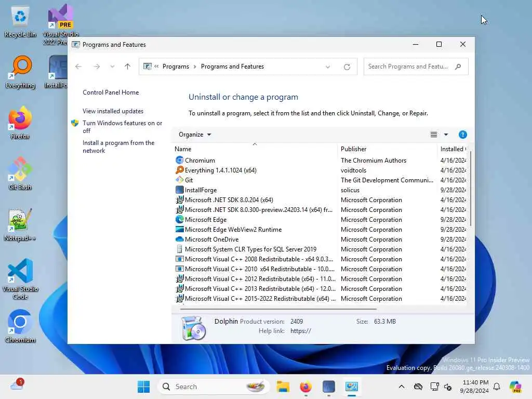The height and width of the screenshot is (399, 532).
Task: Open Turn Windows features on or off
Action: tap(122, 127)
